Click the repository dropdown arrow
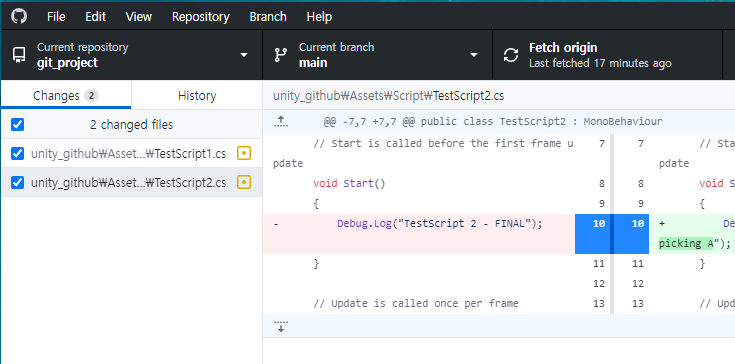735x364 pixels. tap(244, 55)
